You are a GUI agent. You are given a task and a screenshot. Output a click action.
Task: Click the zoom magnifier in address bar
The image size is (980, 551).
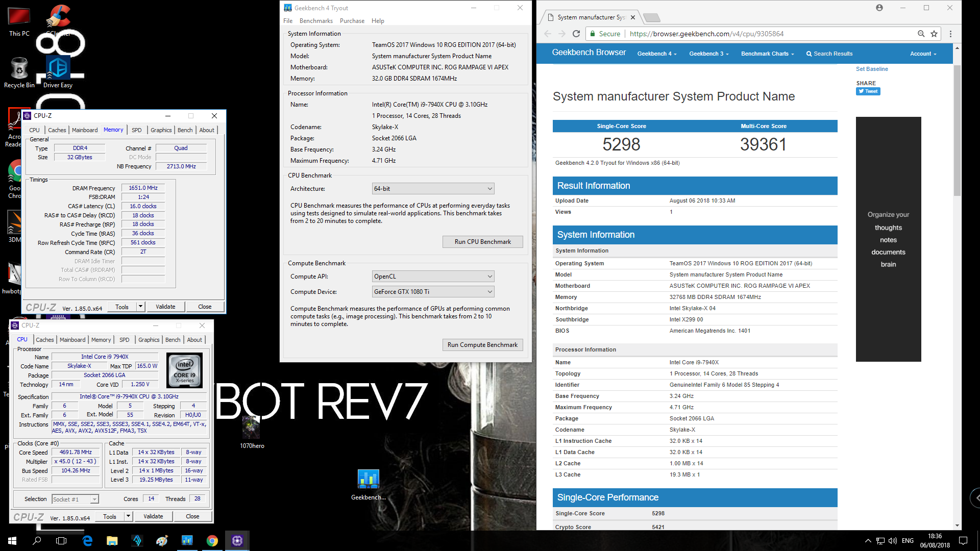coord(921,34)
